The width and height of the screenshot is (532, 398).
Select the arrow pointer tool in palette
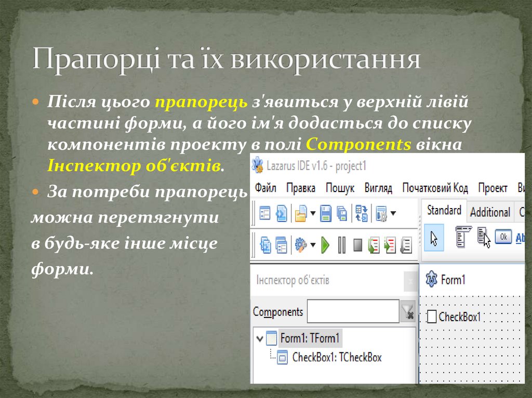[434, 238]
